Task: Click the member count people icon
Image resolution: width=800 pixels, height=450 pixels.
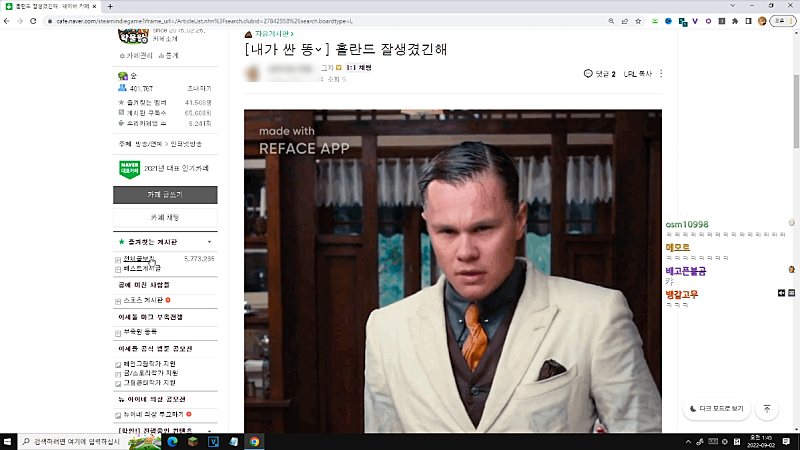Action: click(122, 88)
